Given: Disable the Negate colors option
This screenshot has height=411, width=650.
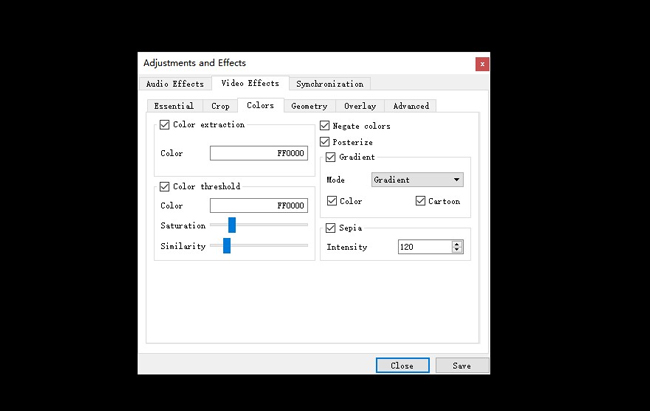Looking at the screenshot, I should 325,126.
